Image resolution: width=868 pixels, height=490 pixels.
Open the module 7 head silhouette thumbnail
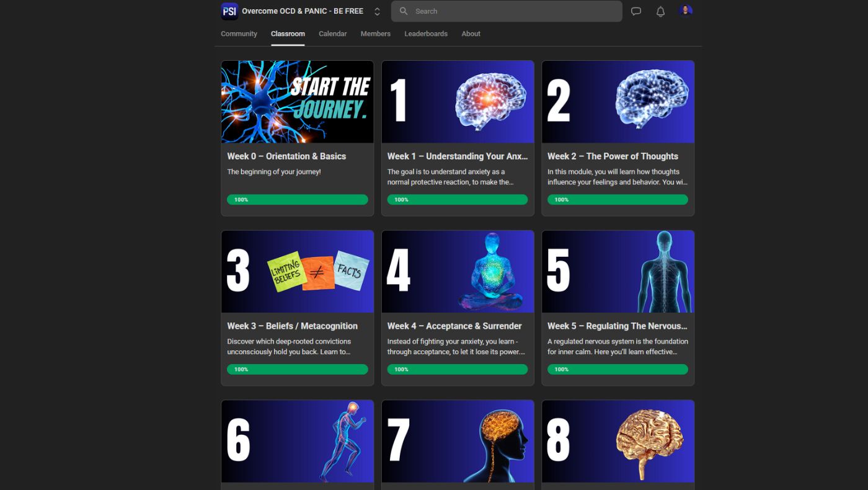click(x=458, y=441)
